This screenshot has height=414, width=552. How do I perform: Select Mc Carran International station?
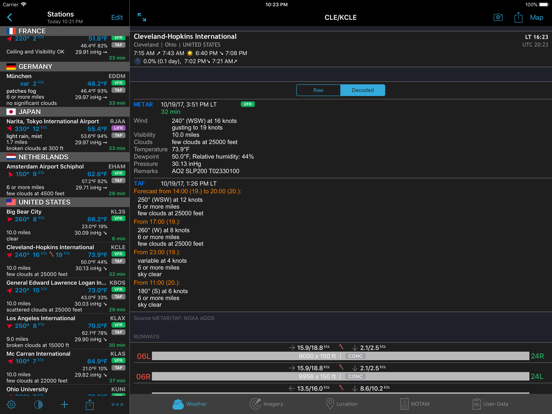pos(65,367)
